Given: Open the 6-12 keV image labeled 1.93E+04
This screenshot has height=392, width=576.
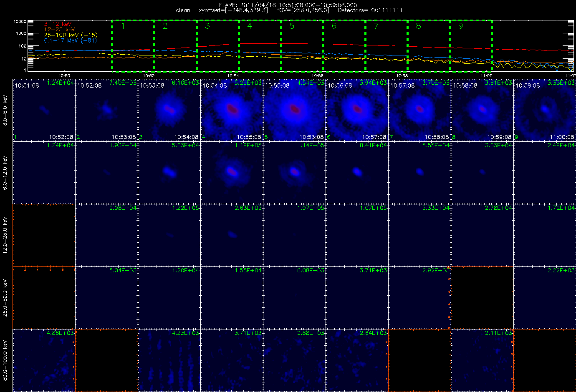Looking at the screenshot, I should click(x=107, y=172).
